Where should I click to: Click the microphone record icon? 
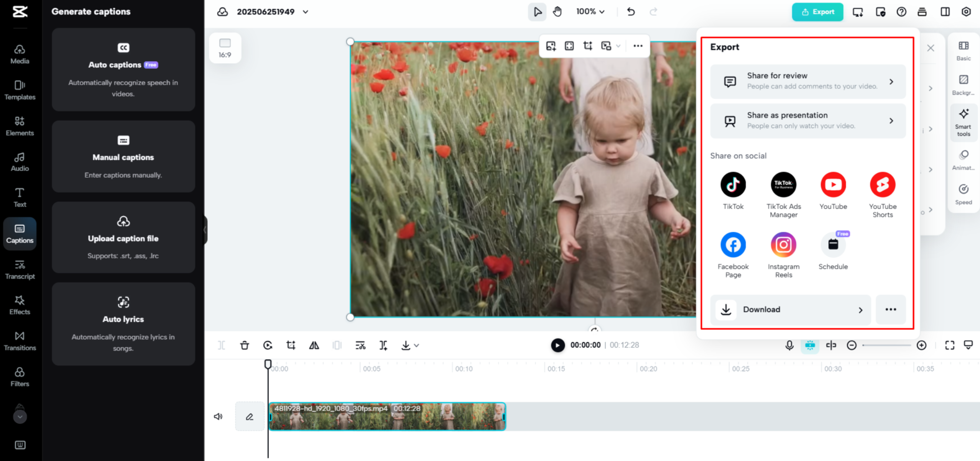coord(789,345)
